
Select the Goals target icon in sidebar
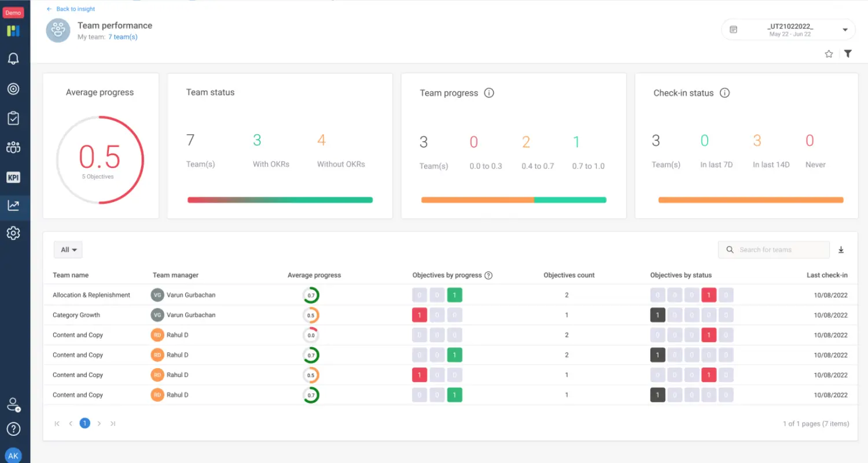14,89
